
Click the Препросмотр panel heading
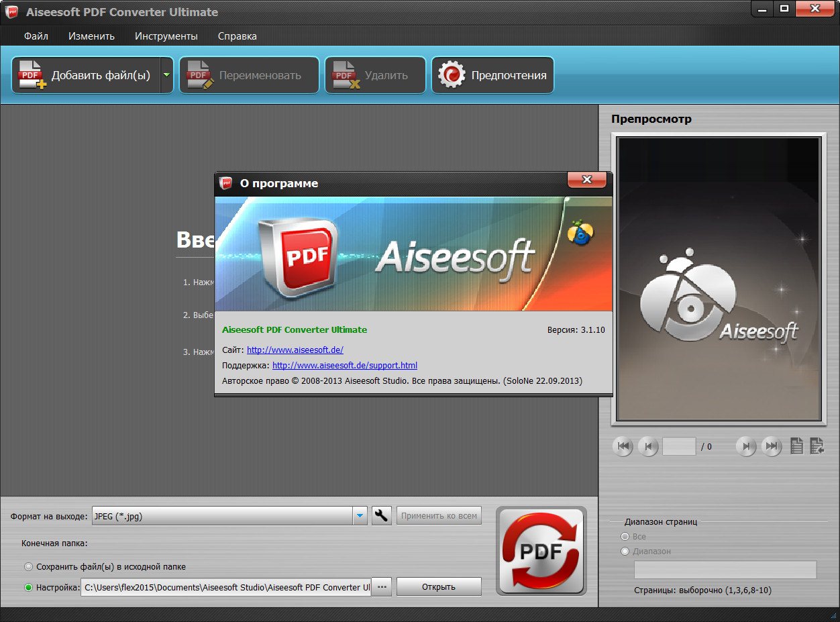click(x=651, y=119)
